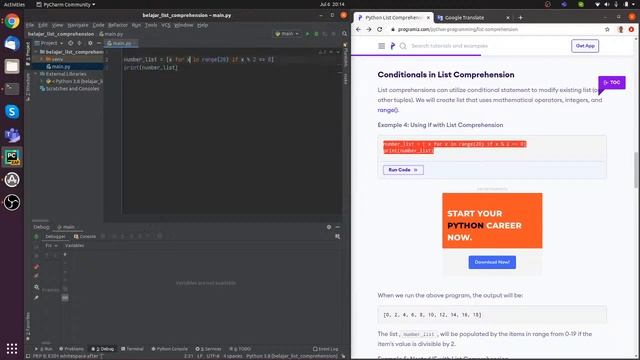640x360 pixels.
Task: Open Thunderbird mail from the dock
Action: point(12,43)
